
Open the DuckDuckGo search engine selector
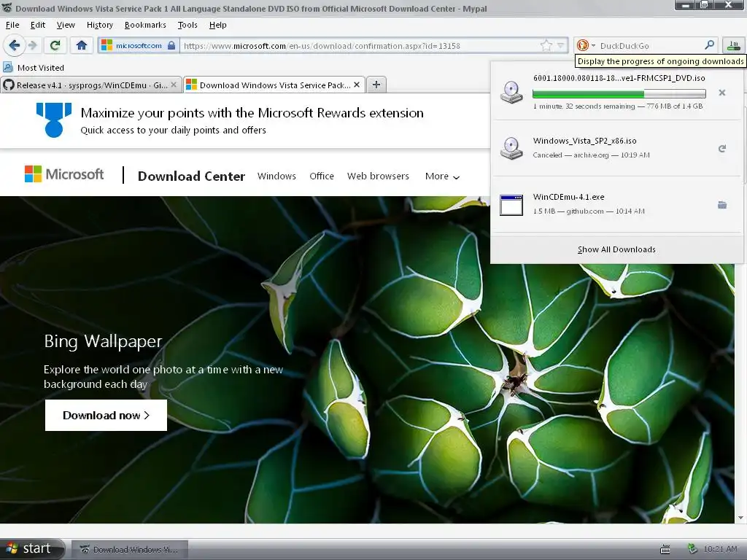click(x=586, y=46)
